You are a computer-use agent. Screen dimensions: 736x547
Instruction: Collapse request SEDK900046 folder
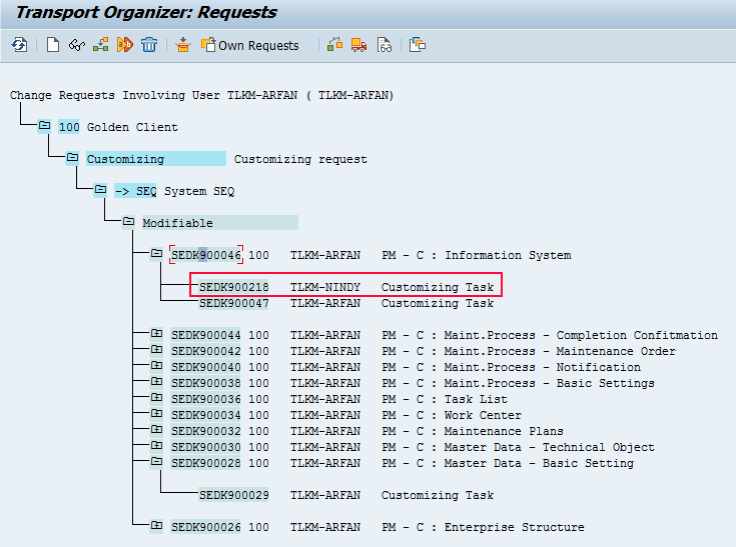tap(156, 255)
